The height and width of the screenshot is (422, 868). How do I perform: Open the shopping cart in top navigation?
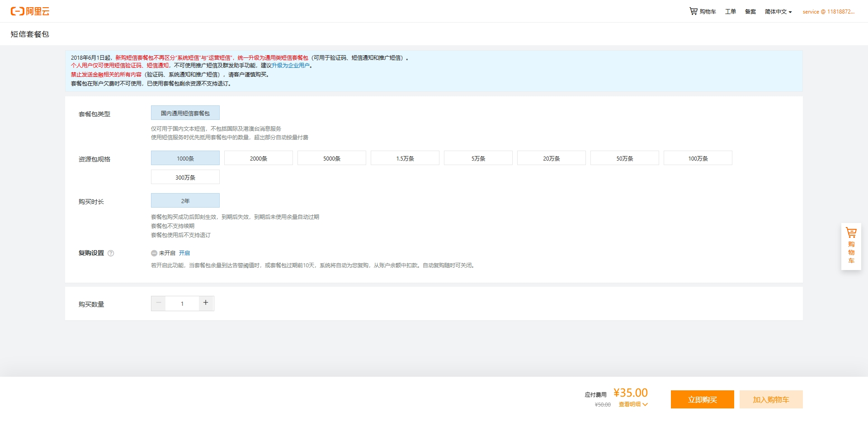pos(703,11)
